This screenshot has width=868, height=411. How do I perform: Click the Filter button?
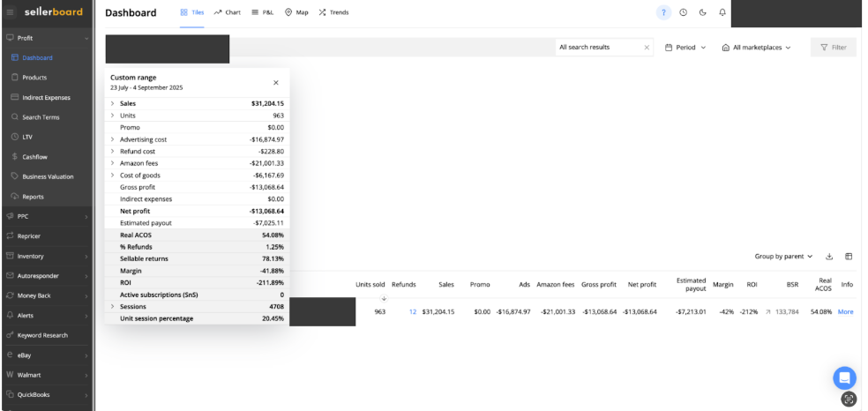[x=833, y=48]
